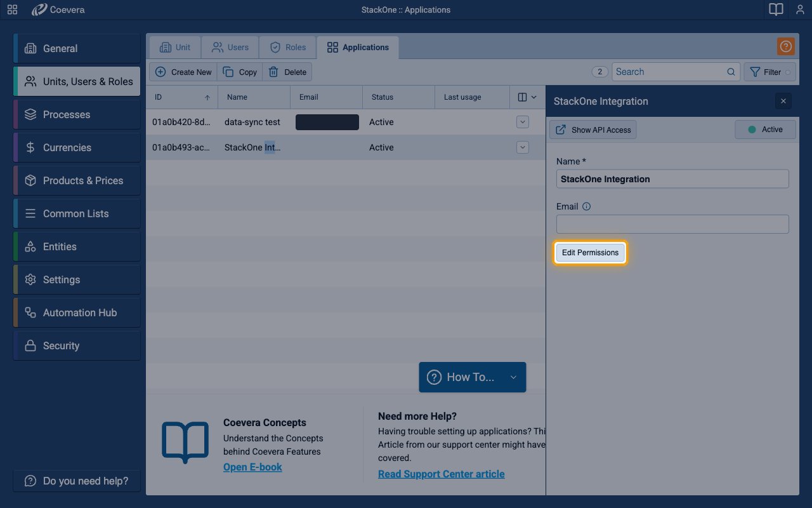Click the search magnifier icon
The height and width of the screenshot is (508, 812).
point(731,72)
